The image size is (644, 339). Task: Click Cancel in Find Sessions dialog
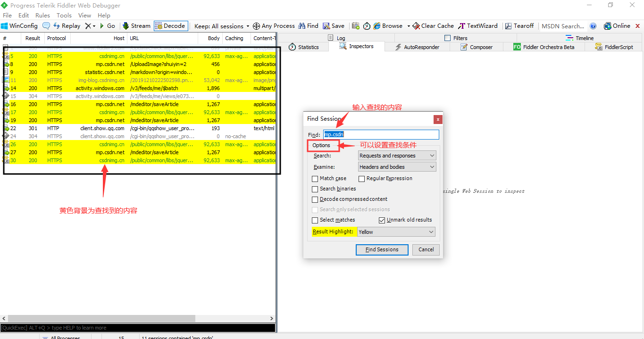(426, 249)
